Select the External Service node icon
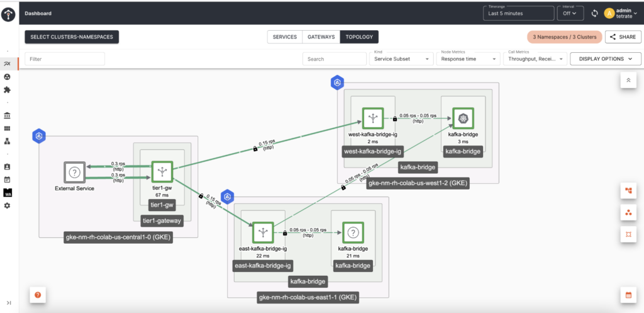644x313 pixels. click(74, 173)
